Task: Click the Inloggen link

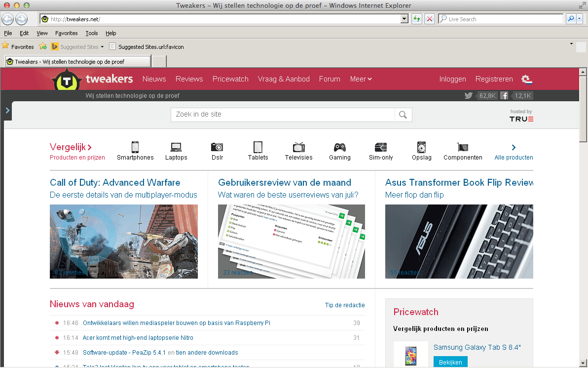Action: [x=453, y=79]
